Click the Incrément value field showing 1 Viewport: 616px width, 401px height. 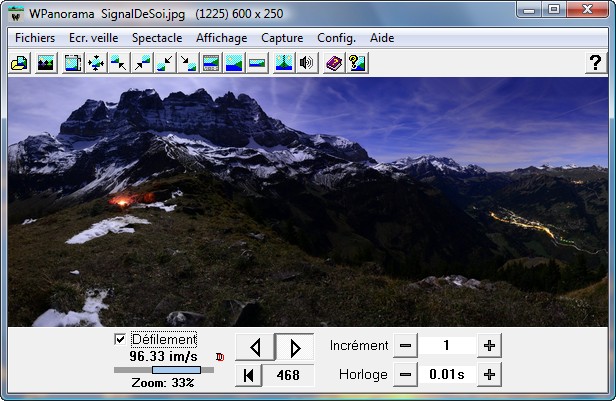pos(447,346)
